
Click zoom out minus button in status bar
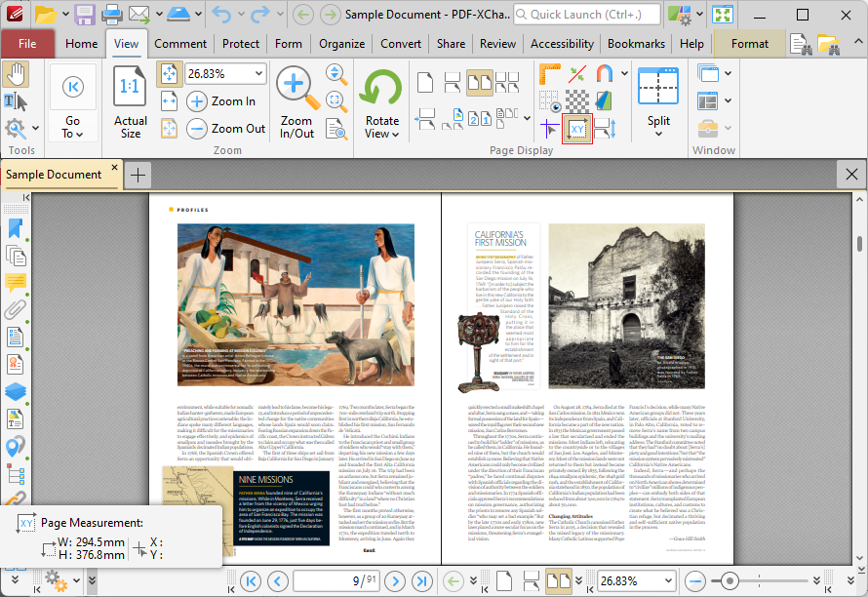point(694,581)
